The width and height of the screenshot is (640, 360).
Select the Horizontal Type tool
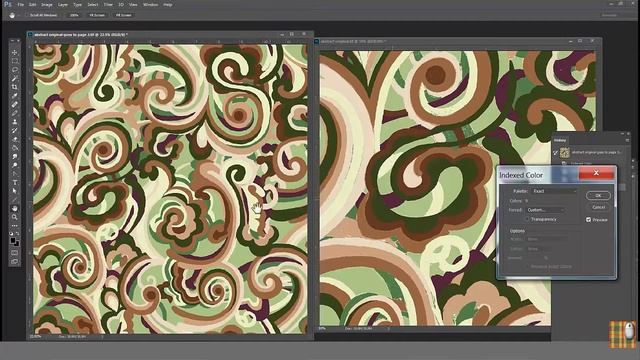pos(15,182)
